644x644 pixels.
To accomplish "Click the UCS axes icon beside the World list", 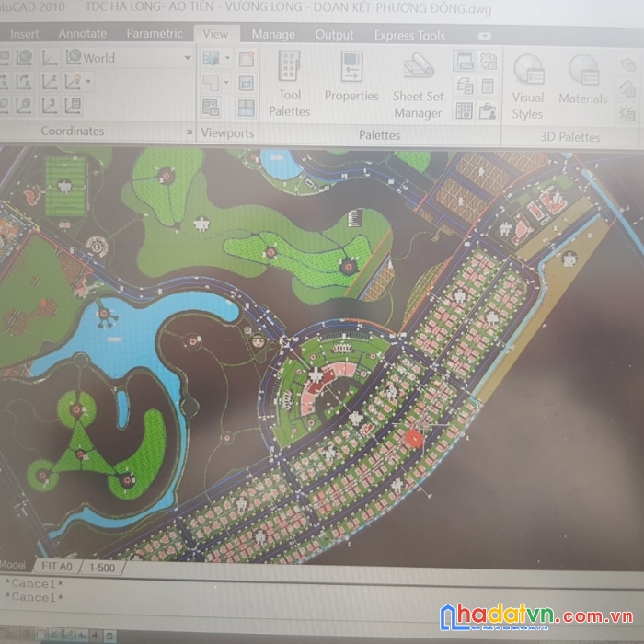I will pyautogui.click(x=50, y=57).
